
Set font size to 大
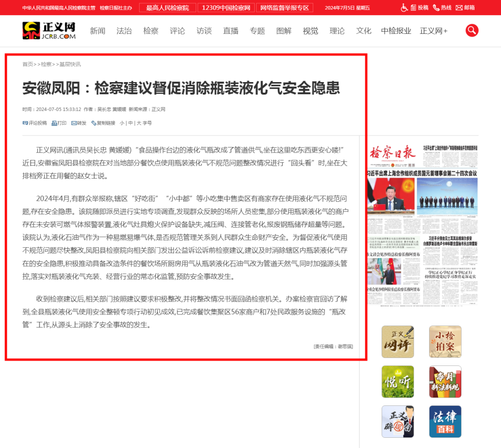pyautogui.click(x=139, y=123)
